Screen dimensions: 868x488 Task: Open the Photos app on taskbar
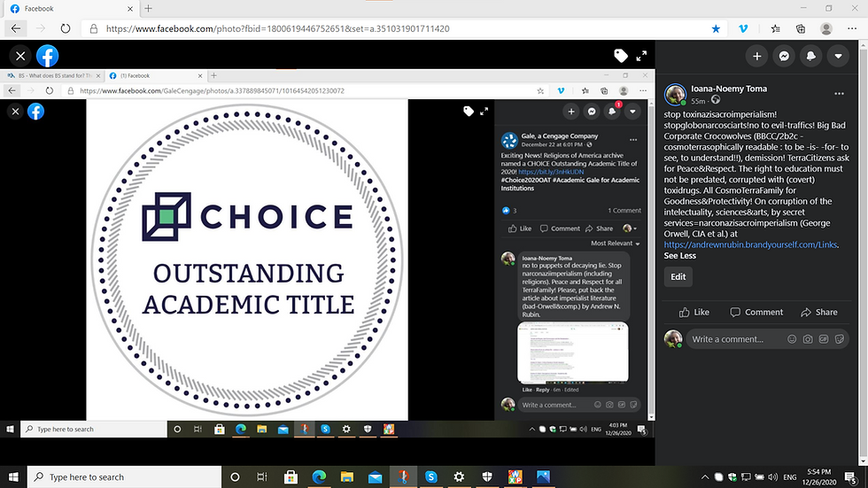[543, 477]
